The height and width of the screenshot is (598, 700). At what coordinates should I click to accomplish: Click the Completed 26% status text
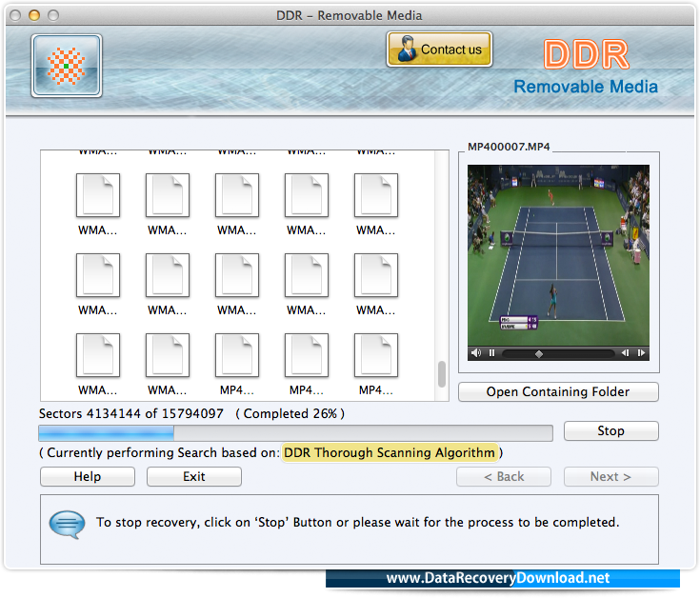pyautogui.click(x=290, y=413)
